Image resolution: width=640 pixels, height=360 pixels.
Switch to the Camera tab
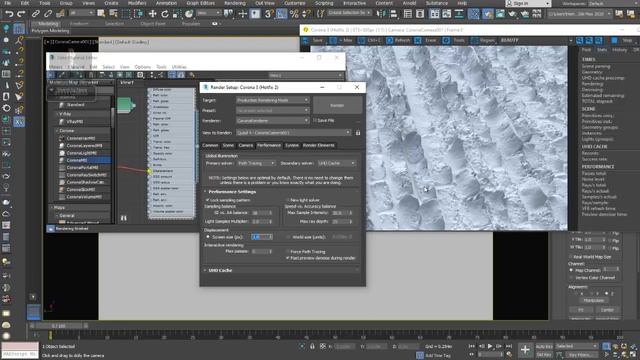coord(246,145)
